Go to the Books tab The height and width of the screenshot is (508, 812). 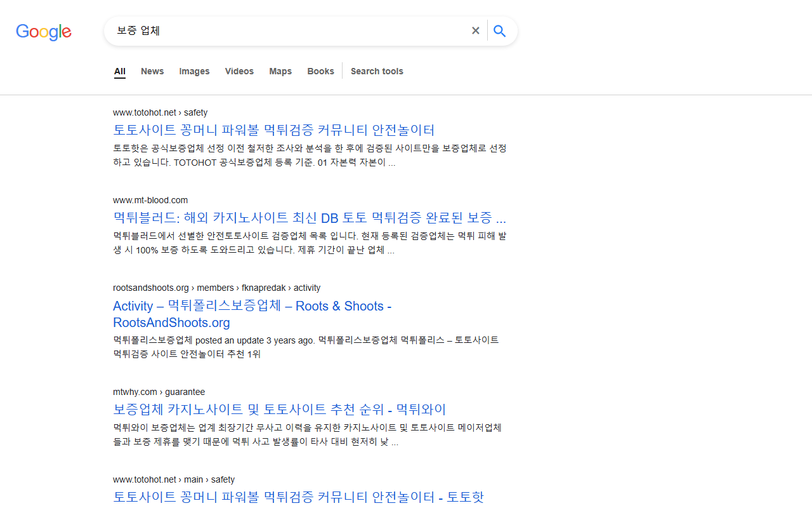click(x=320, y=71)
